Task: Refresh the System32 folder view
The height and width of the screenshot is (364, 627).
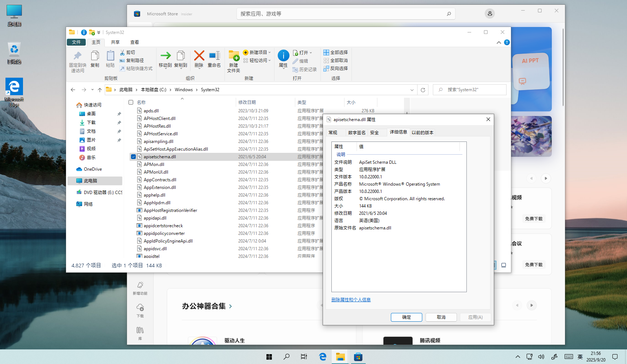Action: pos(423,90)
